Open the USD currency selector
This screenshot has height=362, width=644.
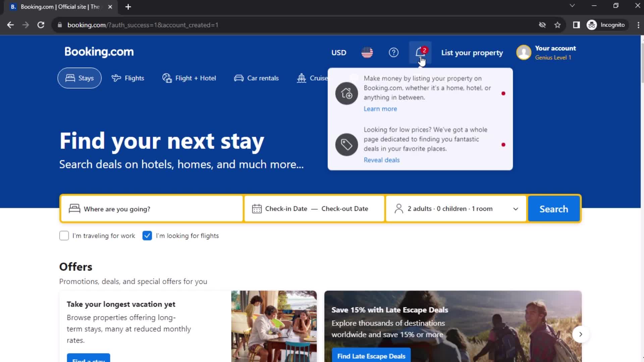pyautogui.click(x=339, y=53)
